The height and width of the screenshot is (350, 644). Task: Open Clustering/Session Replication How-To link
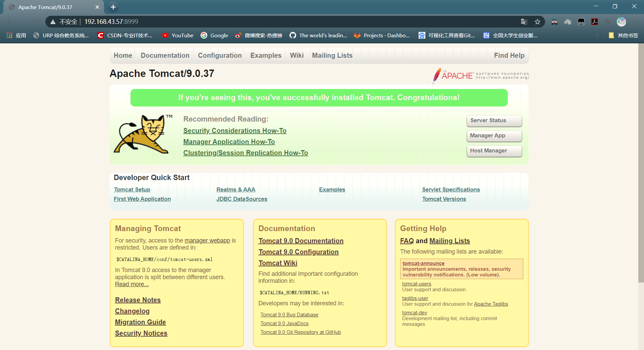pos(246,153)
